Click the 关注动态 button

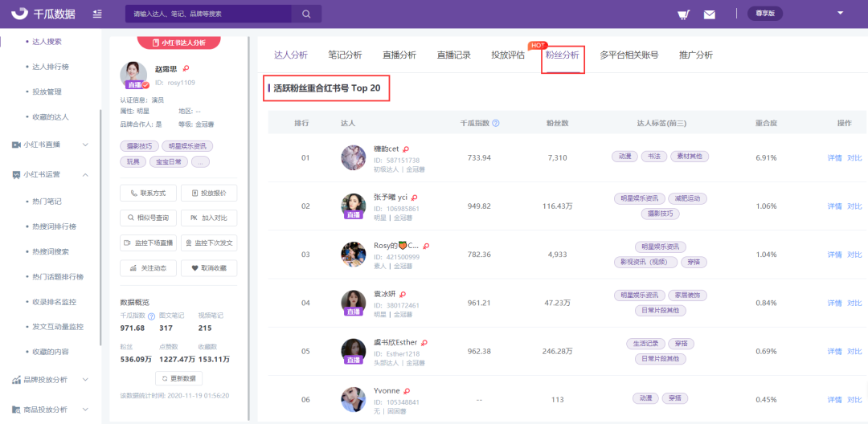[148, 268]
